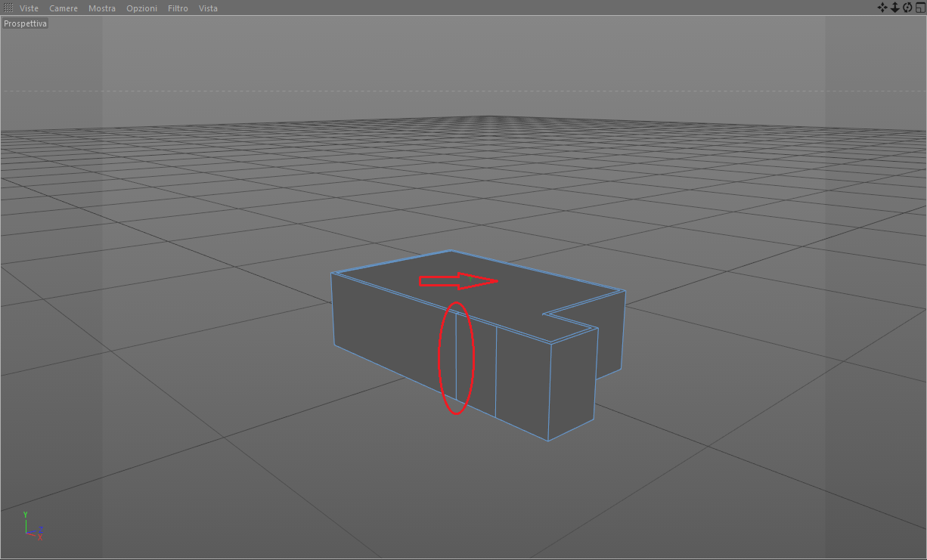Open the Vista menu

(x=208, y=8)
